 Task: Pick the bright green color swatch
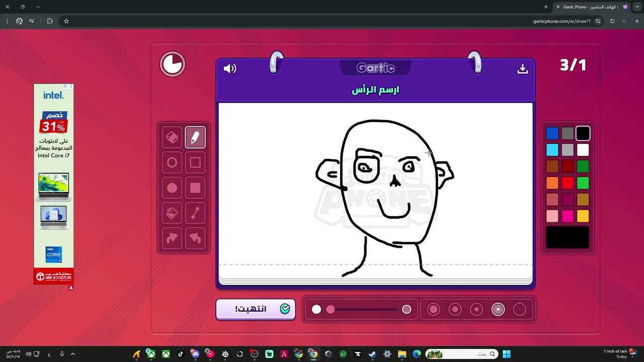(583, 183)
